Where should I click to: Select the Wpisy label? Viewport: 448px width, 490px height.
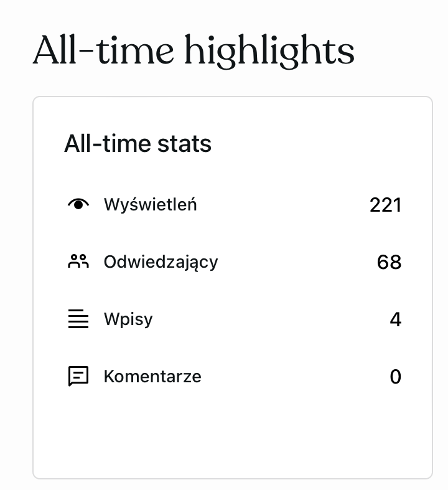[x=128, y=319]
